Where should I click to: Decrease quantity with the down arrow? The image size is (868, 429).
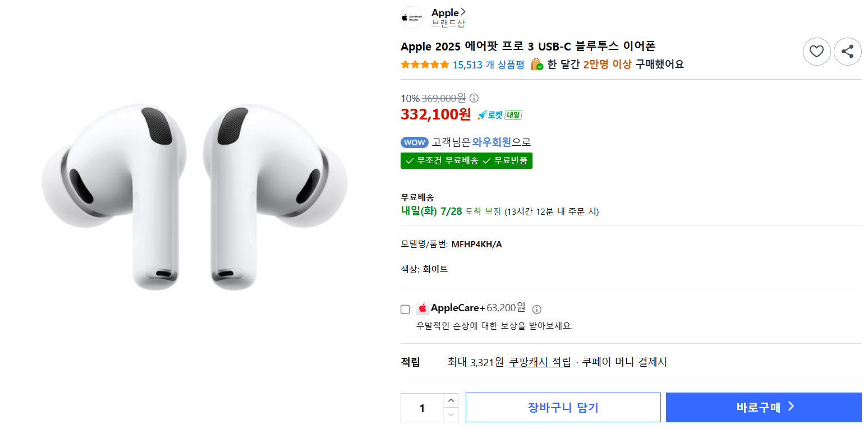point(451,414)
